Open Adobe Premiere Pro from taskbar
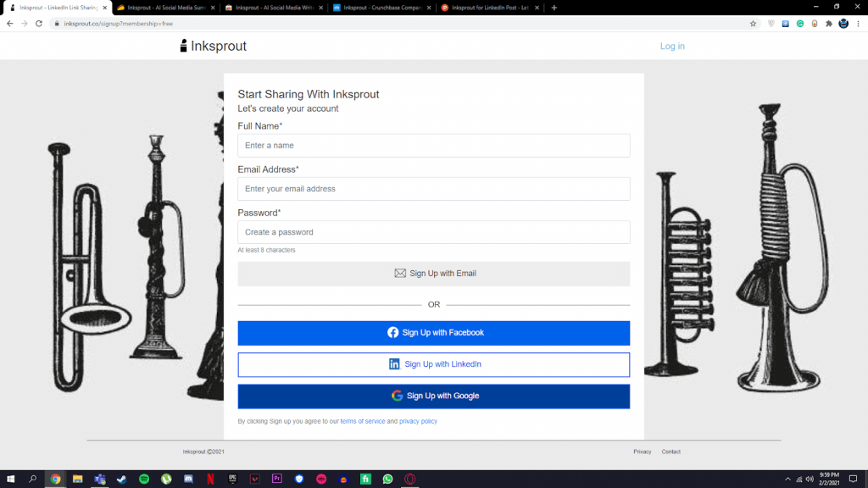Screen dimensions: 868x488 pos(277,480)
